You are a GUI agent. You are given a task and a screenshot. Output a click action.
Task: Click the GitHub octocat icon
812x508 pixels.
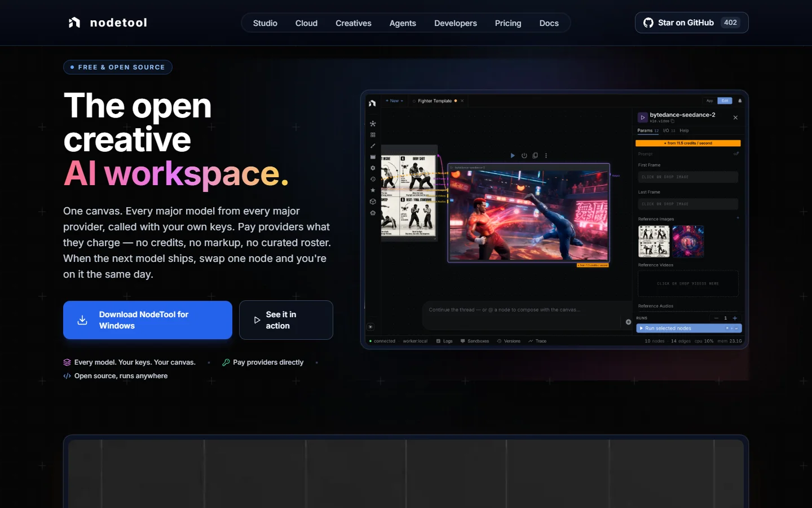point(648,23)
